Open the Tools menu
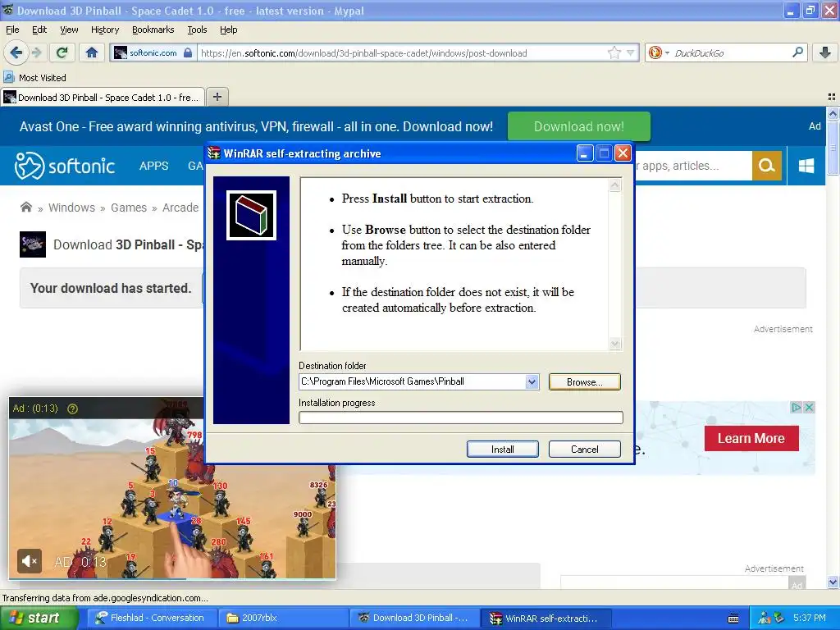The height and width of the screenshot is (630, 840). pyautogui.click(x=197, y=30)
